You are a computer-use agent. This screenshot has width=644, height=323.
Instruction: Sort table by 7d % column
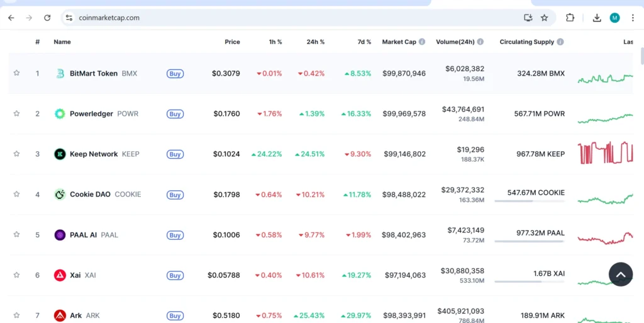coord(364,42)
